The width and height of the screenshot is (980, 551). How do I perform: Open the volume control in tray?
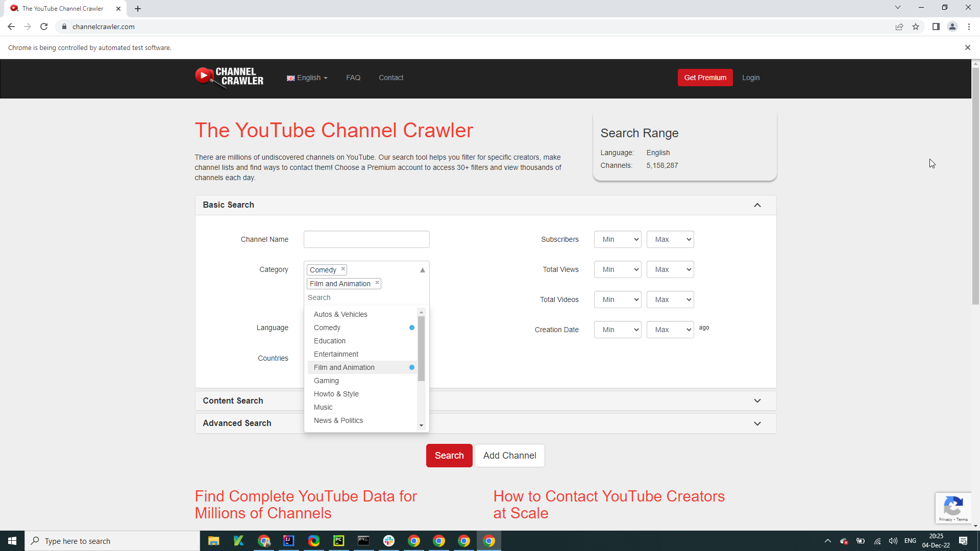[x=893, y=541]
